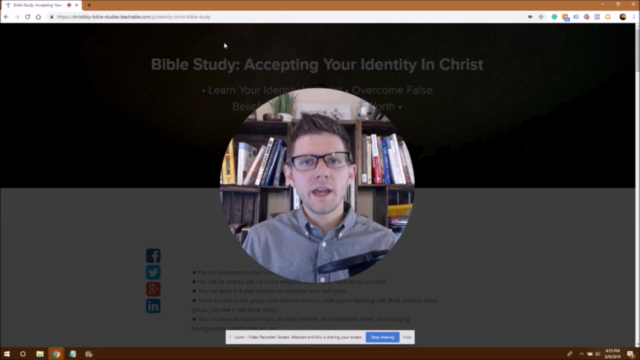This screenshot has width=640, height=360.
Task: Open the red dot recording extension
Action: coord(587,17)
